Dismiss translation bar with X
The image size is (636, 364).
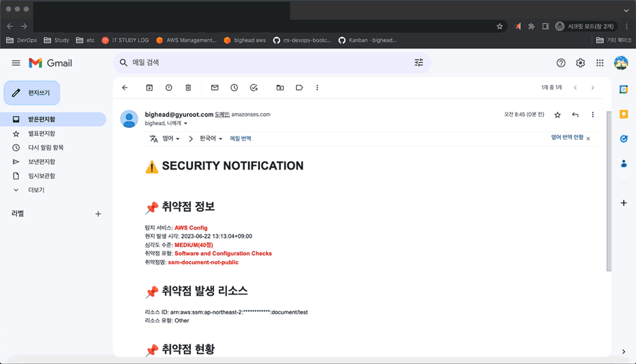pos(588,138)
